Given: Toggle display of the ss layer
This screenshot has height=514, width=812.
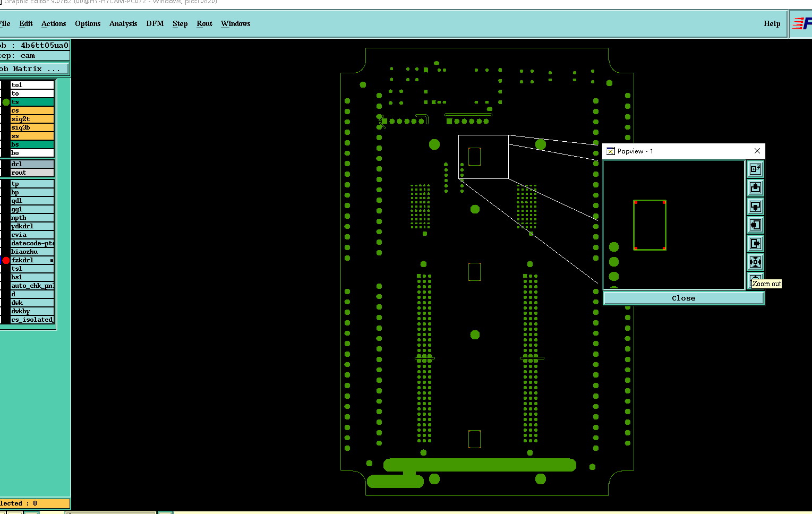Looking at the screenshot, I should tap(32, 136).
